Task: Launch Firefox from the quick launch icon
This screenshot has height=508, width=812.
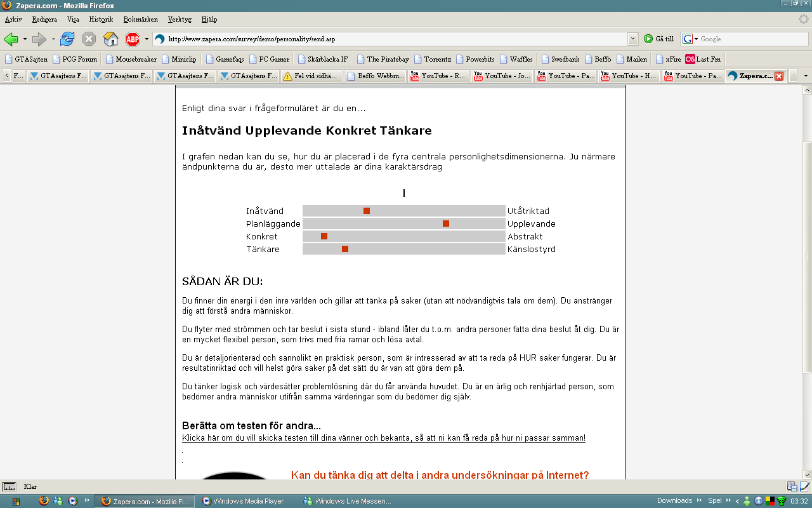Action: pyautogui.click(x=44, y=500)
